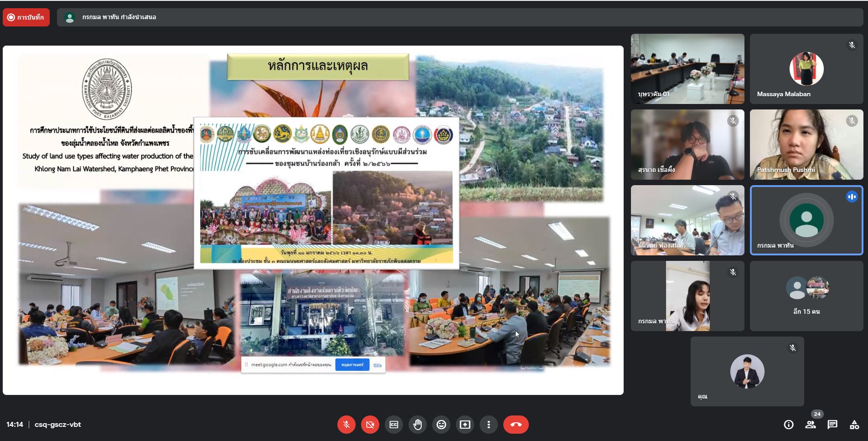Leave the call with red hang-up button

[516, 425]
